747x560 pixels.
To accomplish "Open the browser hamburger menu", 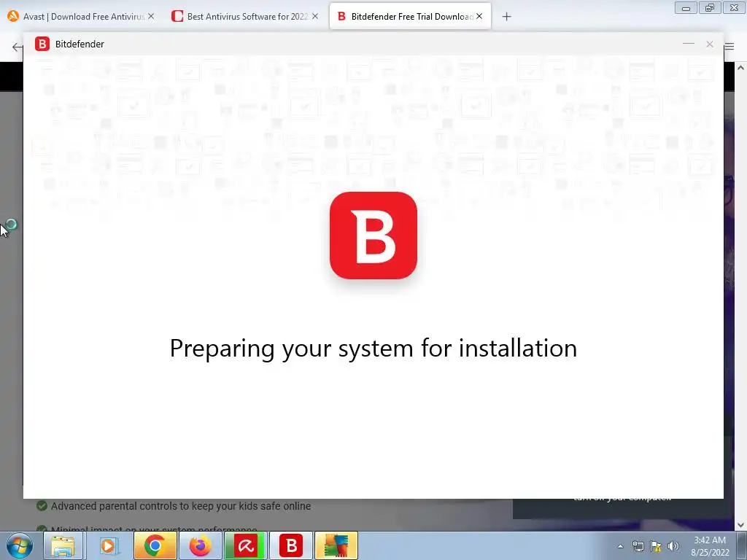I will pos(729,47).
